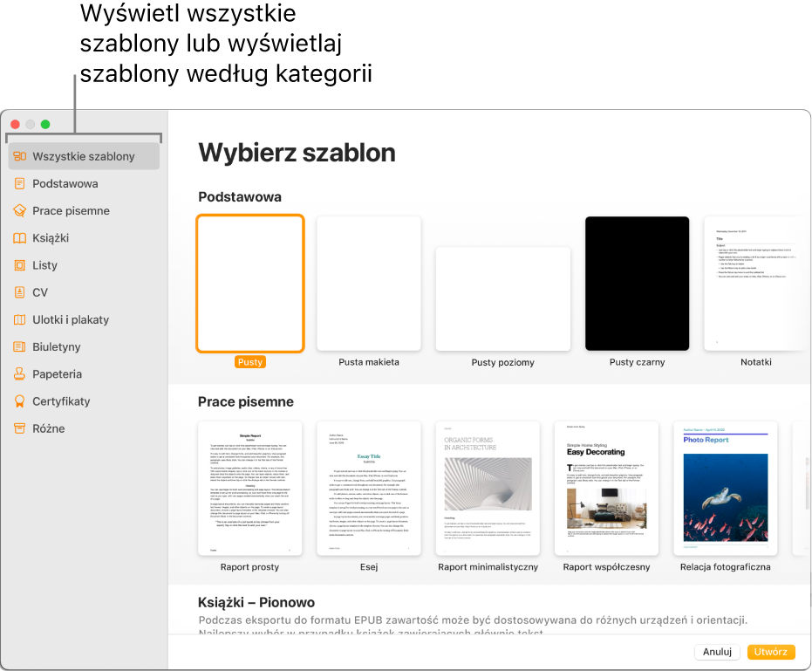Screen dimensions: 812x671
Task: Click the green full-screen window button
Action: click(45, 125)
